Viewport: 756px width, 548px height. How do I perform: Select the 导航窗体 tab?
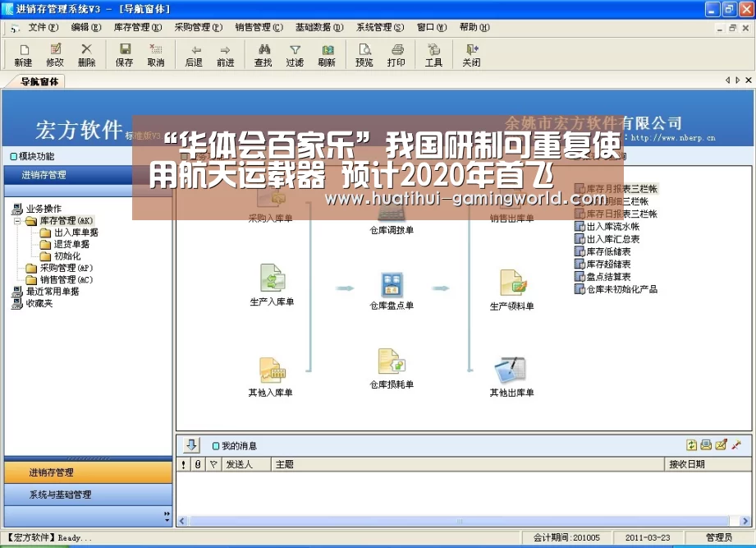click(39, 81)
